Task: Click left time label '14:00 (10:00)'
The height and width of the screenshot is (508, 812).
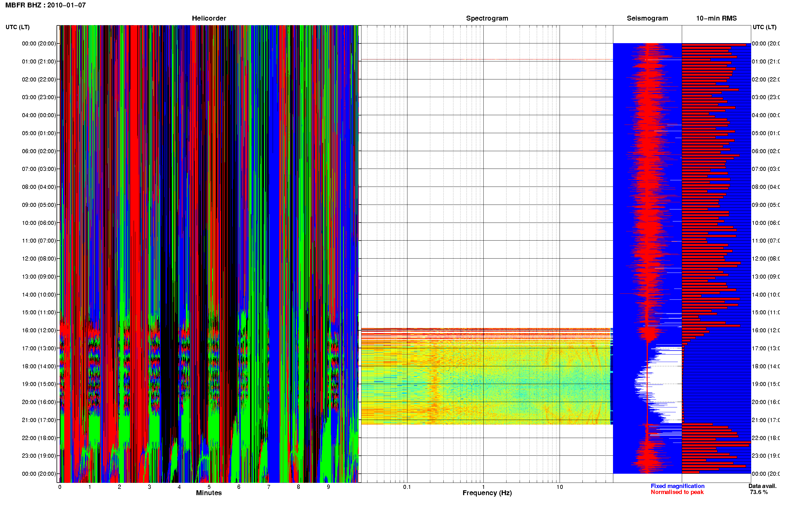Action: 39,295
